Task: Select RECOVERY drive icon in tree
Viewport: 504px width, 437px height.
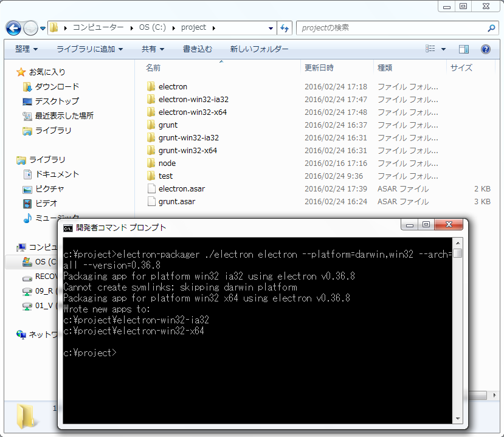Action: (27, 277)
